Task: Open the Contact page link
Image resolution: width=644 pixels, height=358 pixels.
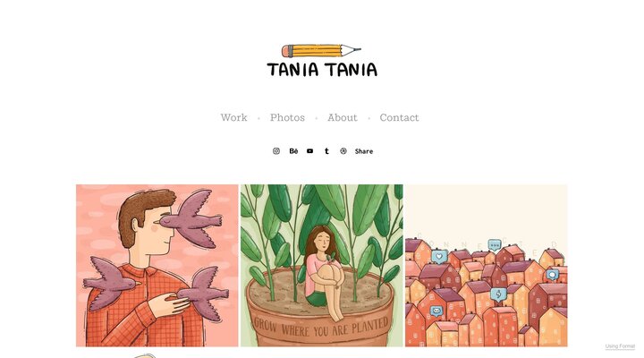Action: click(x=399, y=117)
